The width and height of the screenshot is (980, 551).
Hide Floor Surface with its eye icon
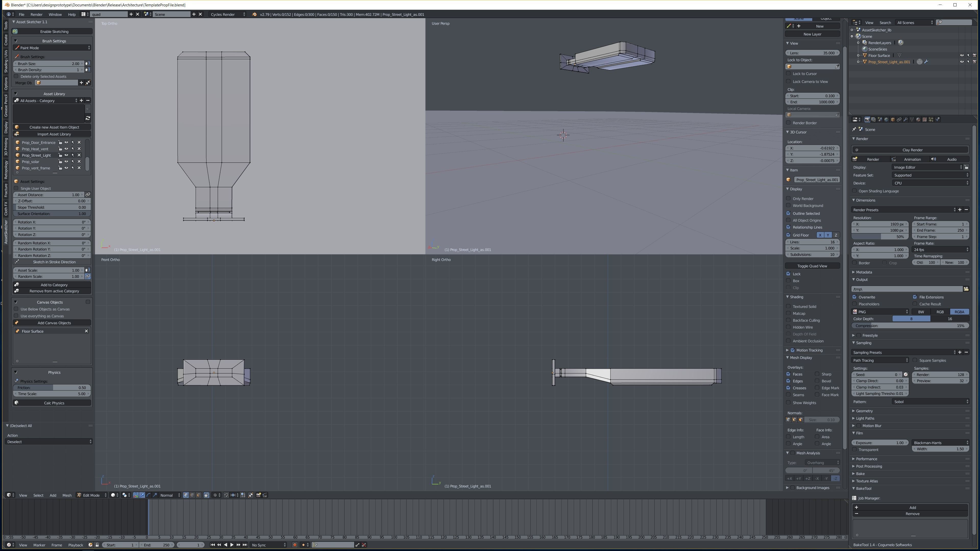962,56
